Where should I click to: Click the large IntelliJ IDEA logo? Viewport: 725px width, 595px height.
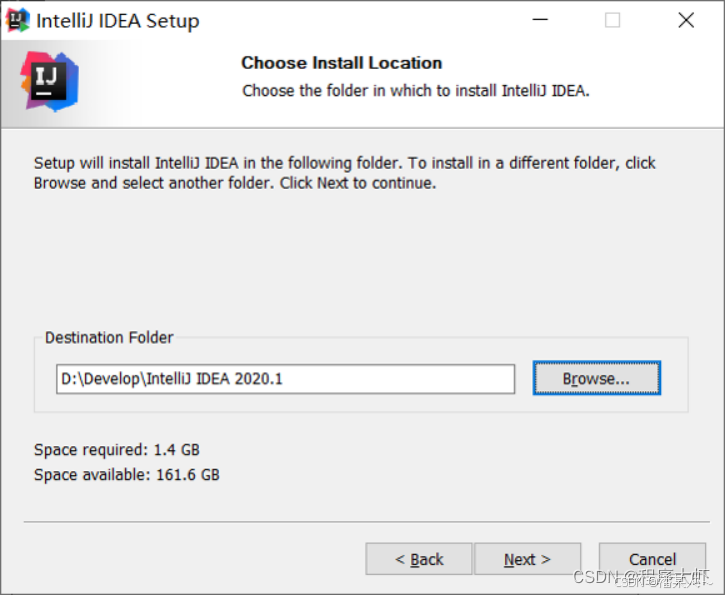49,82
